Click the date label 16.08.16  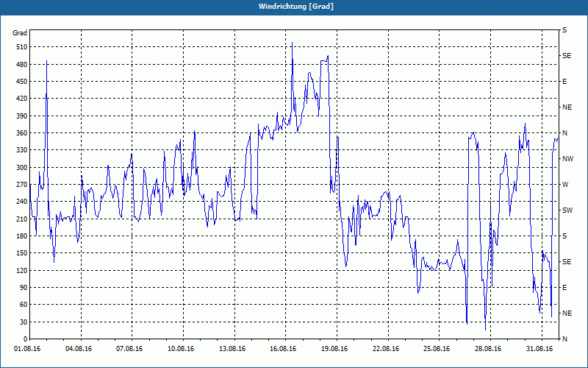coord(283,349)
